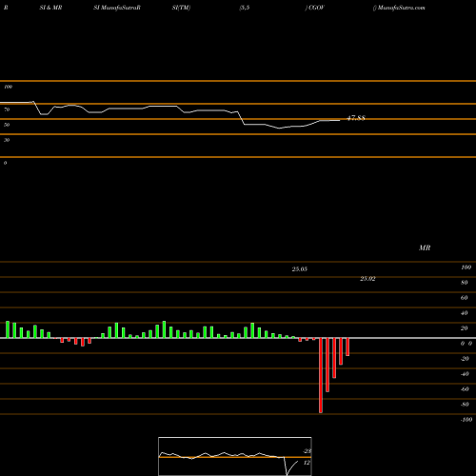This screenshot has height=476, width=476.
Task: Click the tallest red histogram bar
Action: (321, 375)
